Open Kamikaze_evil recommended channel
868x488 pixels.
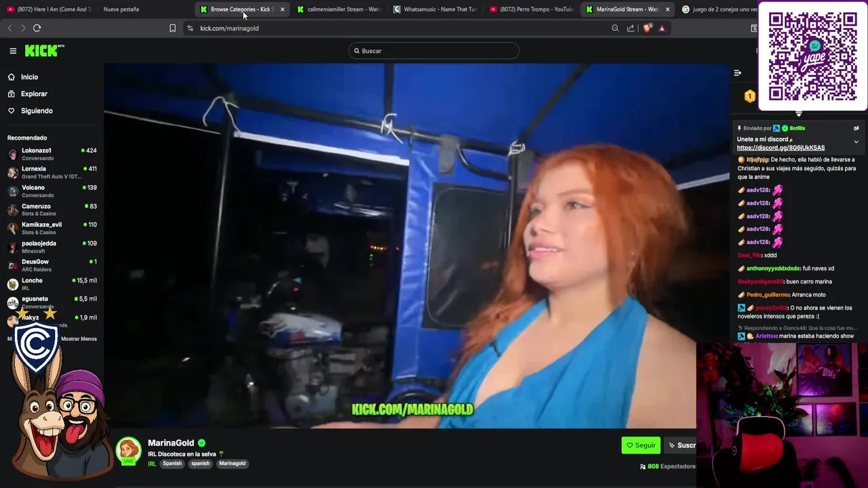(52, 228)
